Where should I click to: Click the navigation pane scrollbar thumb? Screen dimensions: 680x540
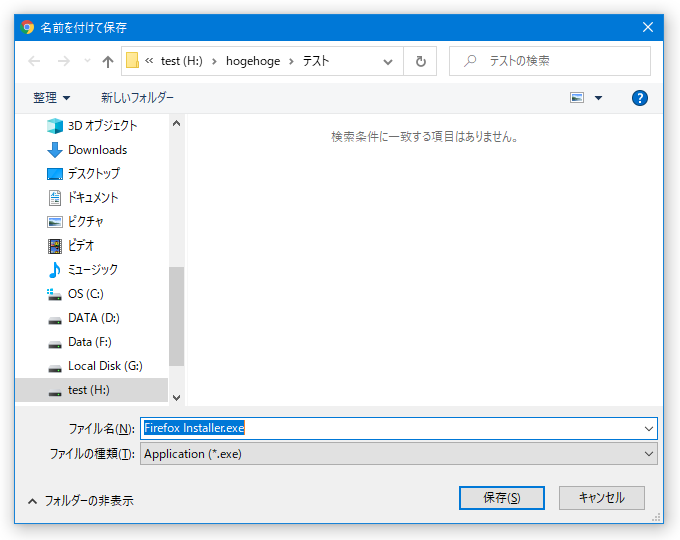point(177,317)
